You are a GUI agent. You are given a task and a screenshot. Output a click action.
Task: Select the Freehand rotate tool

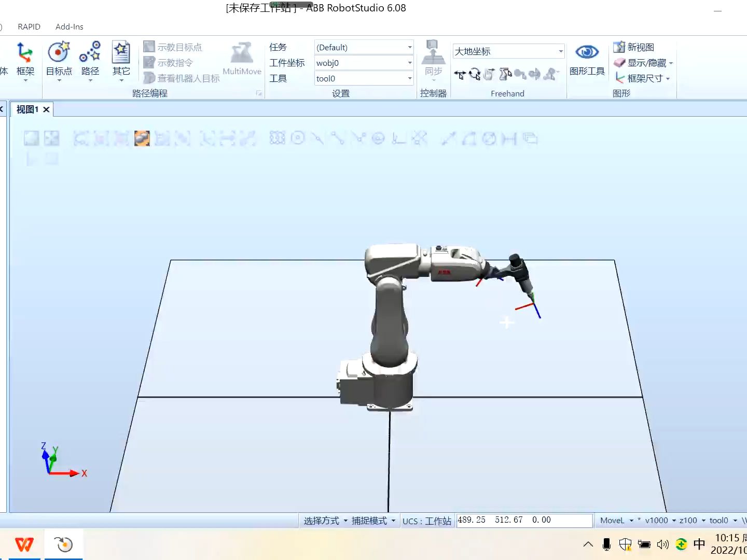(x=475, y=74)
